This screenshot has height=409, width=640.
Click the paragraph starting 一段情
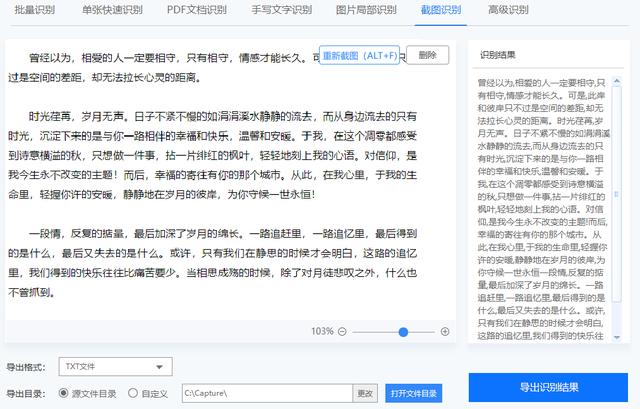[212, 263]
